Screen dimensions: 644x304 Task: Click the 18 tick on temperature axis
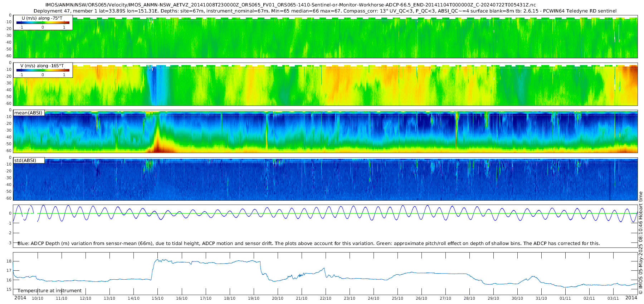[9, 261]
